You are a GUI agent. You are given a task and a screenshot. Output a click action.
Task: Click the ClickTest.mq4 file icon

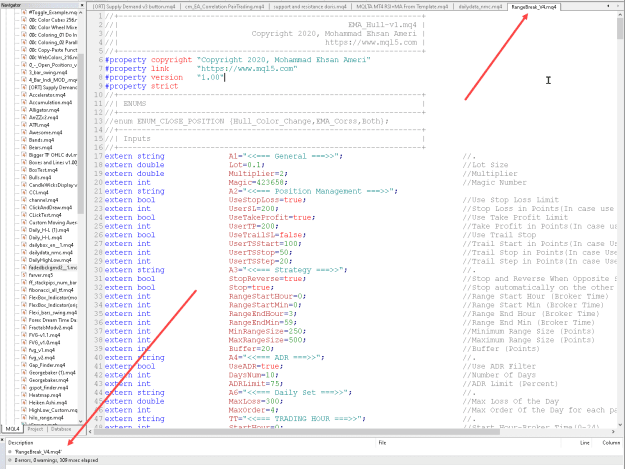(24, 215)
